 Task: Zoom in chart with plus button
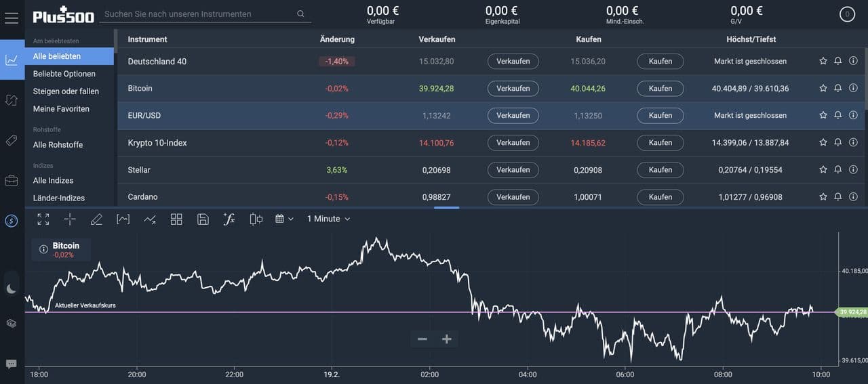[446, 339]
